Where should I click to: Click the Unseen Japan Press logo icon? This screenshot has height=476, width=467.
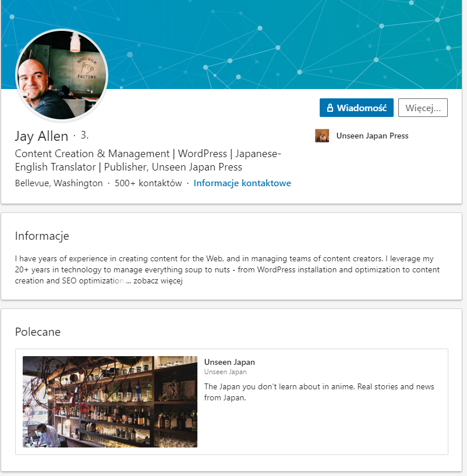(x=322, y=136)
